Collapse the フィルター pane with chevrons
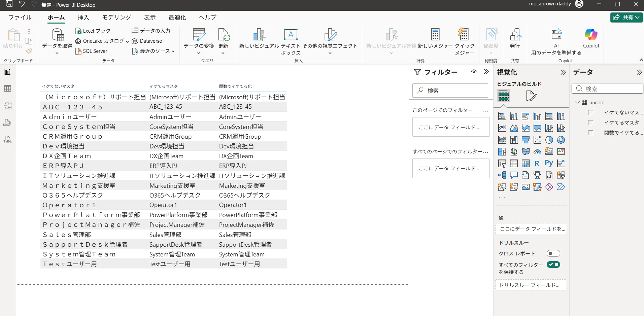The width and height of the screenshot is (644, 316). click(x=486, y=72)
